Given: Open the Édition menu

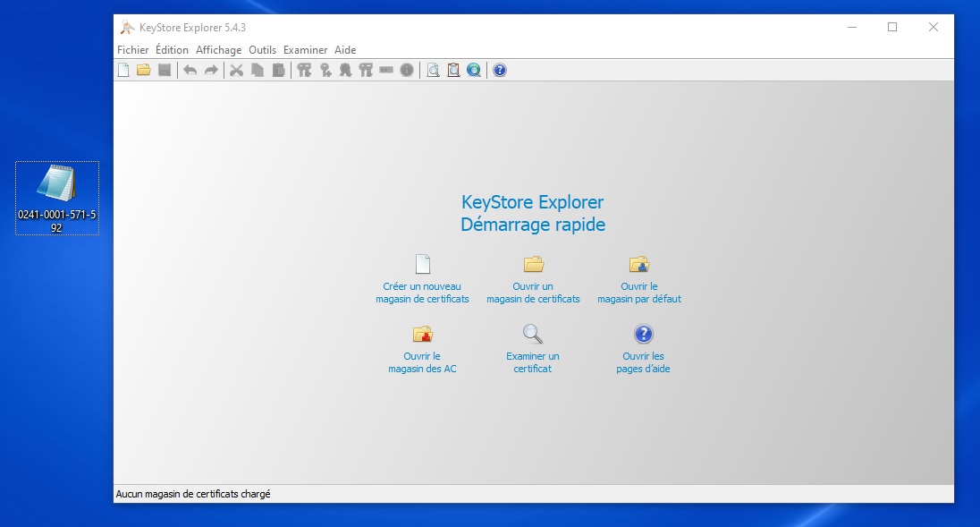Looking at the screenshot, I should click(x=172, y=50).
